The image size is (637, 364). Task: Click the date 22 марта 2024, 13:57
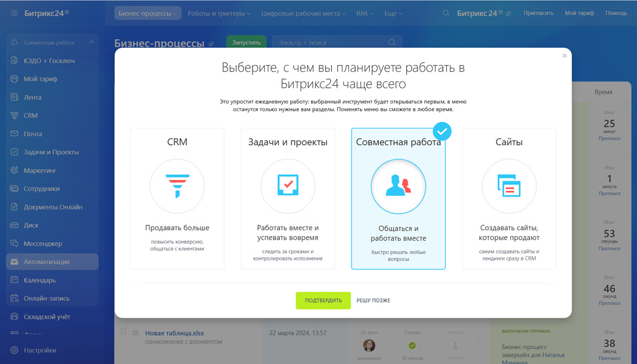pyautogui.click(x=298, y=333)
